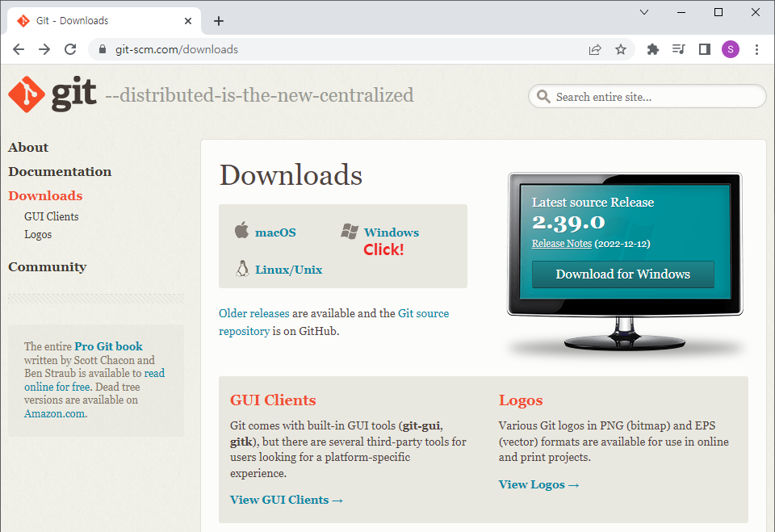Open the Release Notes link
Viewport: 775px width, 532px height.
coord(562,243)
